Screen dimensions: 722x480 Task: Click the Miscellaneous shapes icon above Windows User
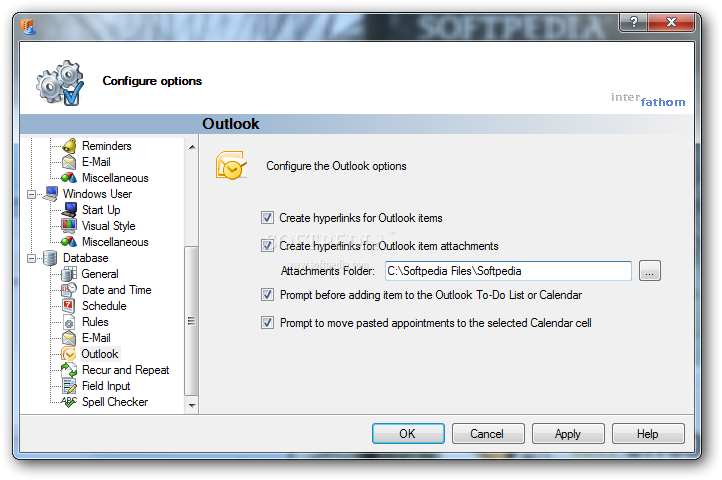coord(69,178)
